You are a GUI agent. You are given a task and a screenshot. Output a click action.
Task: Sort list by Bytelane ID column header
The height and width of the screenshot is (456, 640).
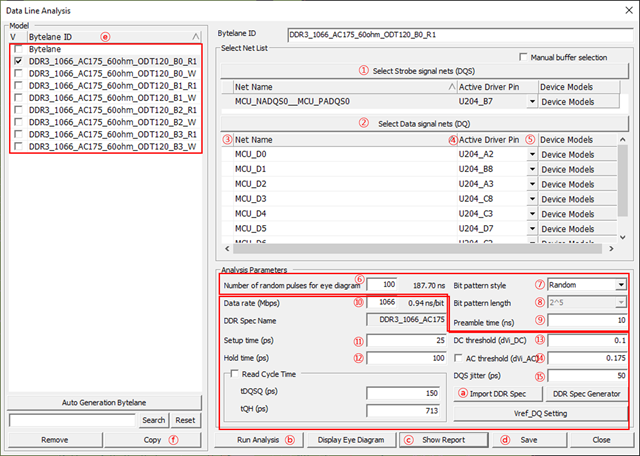(100, 35)
